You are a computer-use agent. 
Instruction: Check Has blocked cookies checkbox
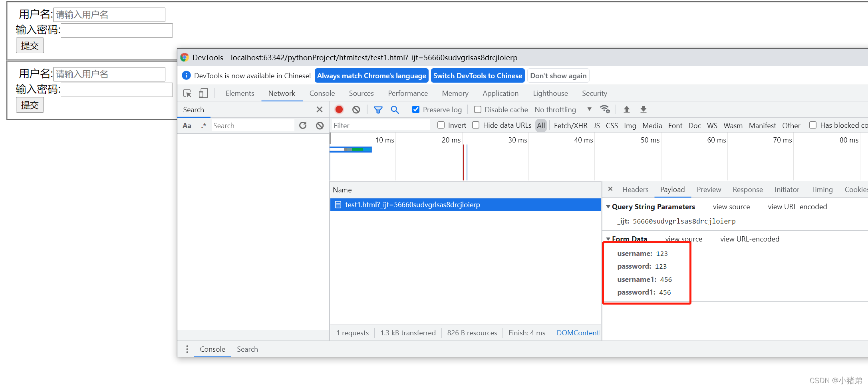point(813,125)
